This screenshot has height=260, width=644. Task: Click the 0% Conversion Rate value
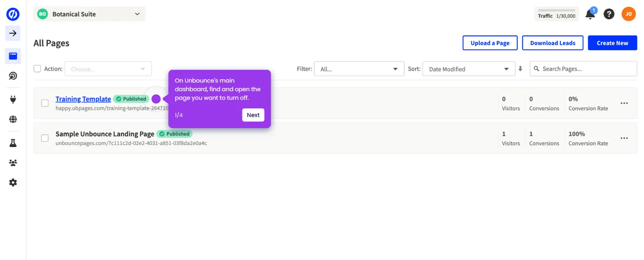(x=573, y=99)
